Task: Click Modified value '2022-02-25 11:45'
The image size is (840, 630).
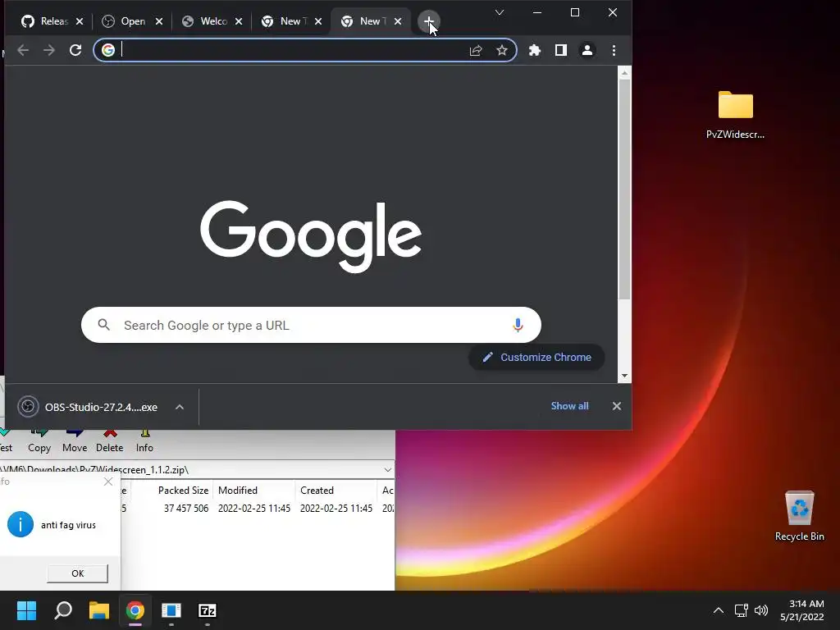Action: click(254, 509)
